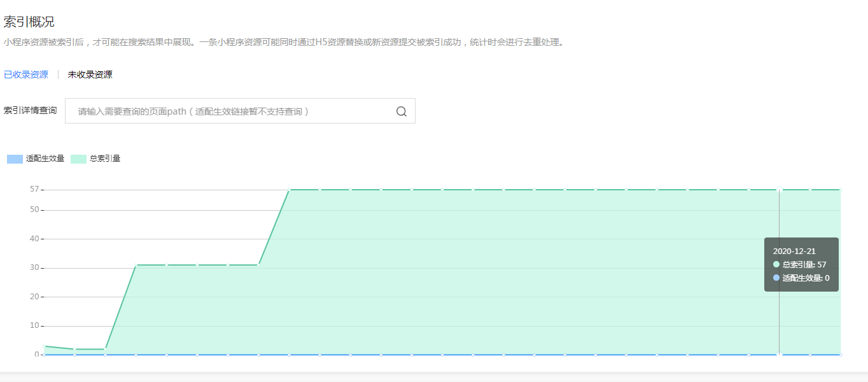Click the point where 总索引量 first reaches 31
This screenshot has width=868, height=382.
tap(136, 265)
